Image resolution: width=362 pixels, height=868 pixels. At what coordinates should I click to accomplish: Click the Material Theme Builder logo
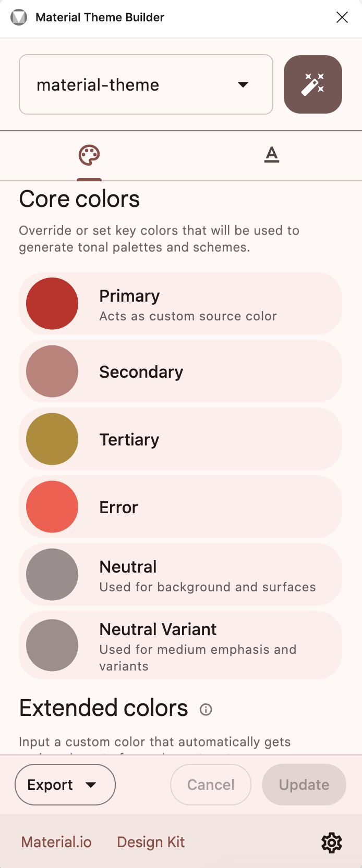[19, 17]
